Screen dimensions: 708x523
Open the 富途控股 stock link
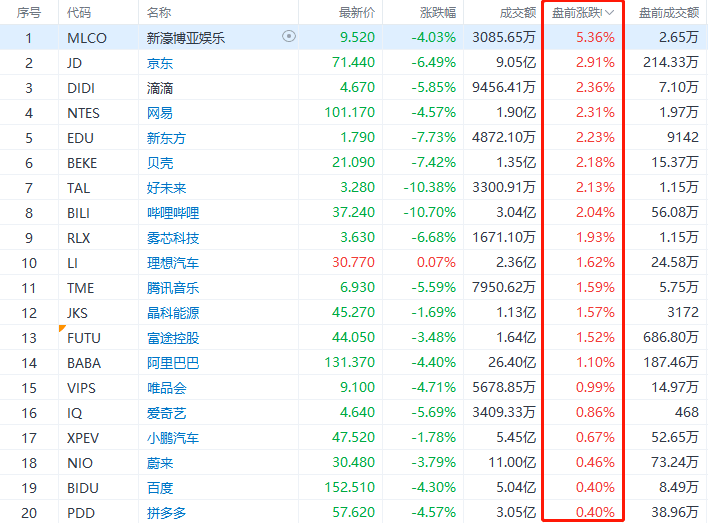tap(173, 338)
